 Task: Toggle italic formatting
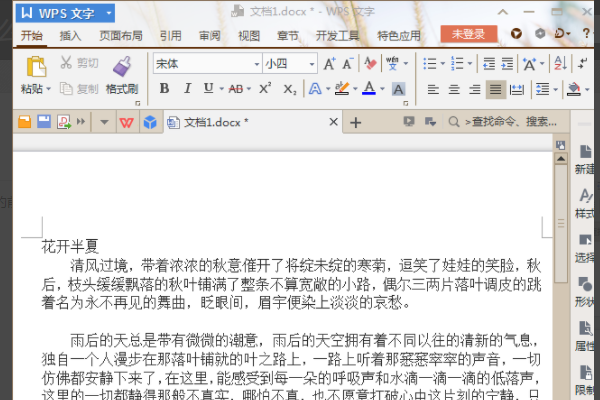pos(187,88)
